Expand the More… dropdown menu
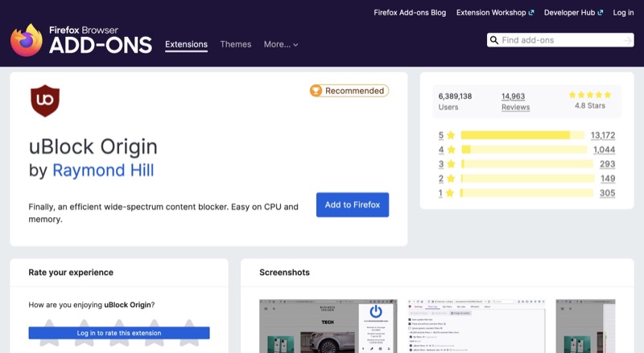This screenshot has height=353, width=644. coord(281,44)
